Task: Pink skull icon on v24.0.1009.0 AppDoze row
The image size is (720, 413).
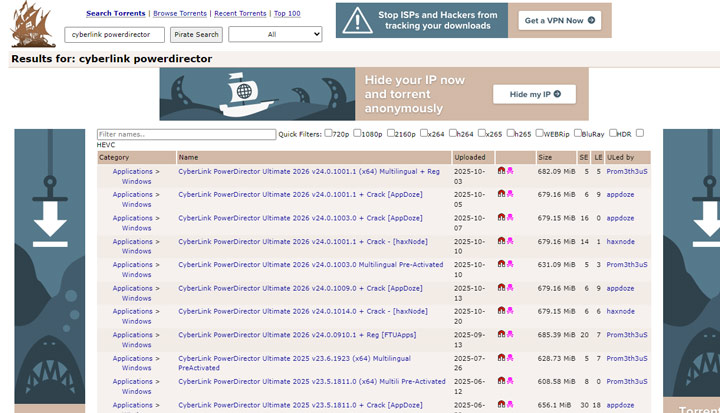Action: [x=510, y=288]
